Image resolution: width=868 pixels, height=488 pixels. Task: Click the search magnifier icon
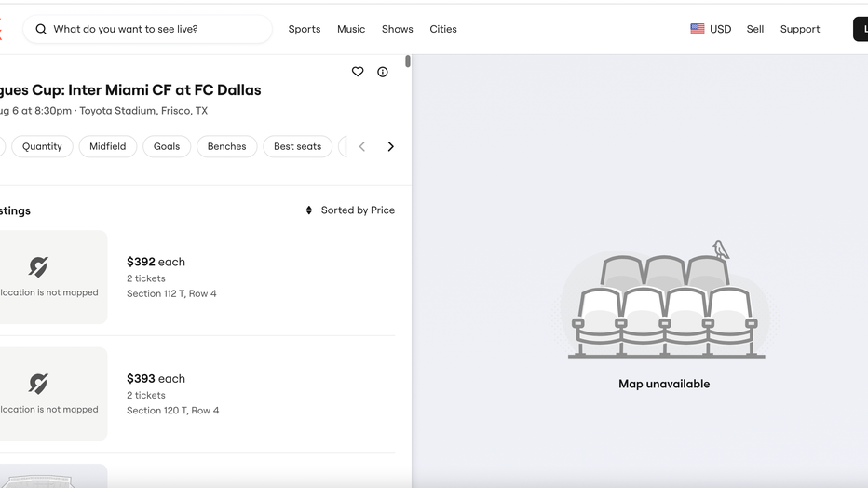tap(41, 29)
